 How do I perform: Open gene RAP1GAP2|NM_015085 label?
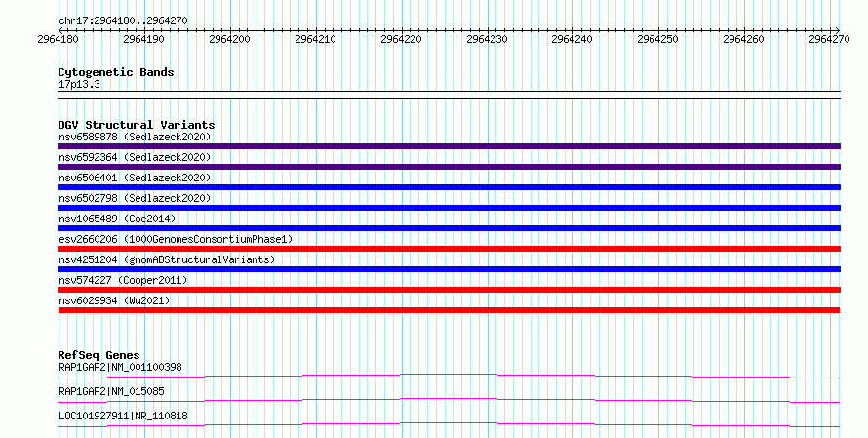coord(111,391)
